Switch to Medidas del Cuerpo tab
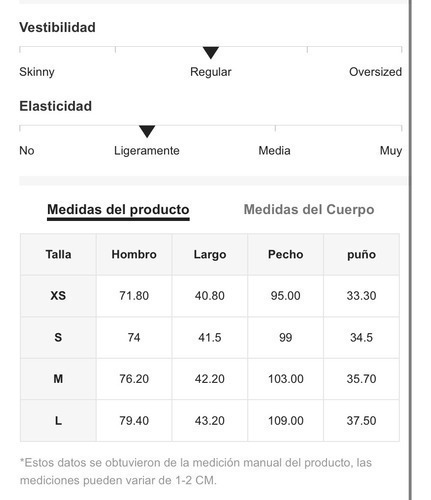The width and height of the screenshot is (431, 500). [309, 210]
